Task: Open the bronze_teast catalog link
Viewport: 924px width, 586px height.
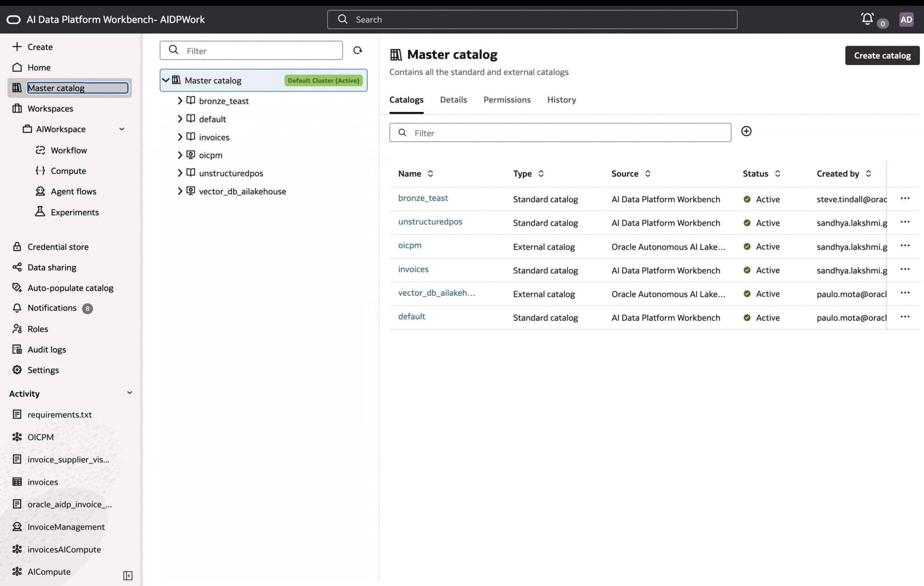Action: (x=423, y=198)
